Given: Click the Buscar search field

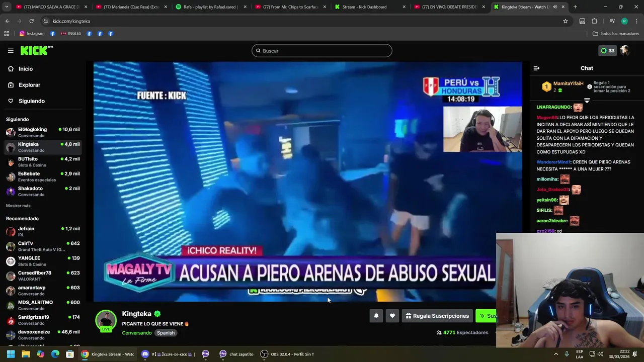Looking at the screenshot, I should click(x=322, y=51).
